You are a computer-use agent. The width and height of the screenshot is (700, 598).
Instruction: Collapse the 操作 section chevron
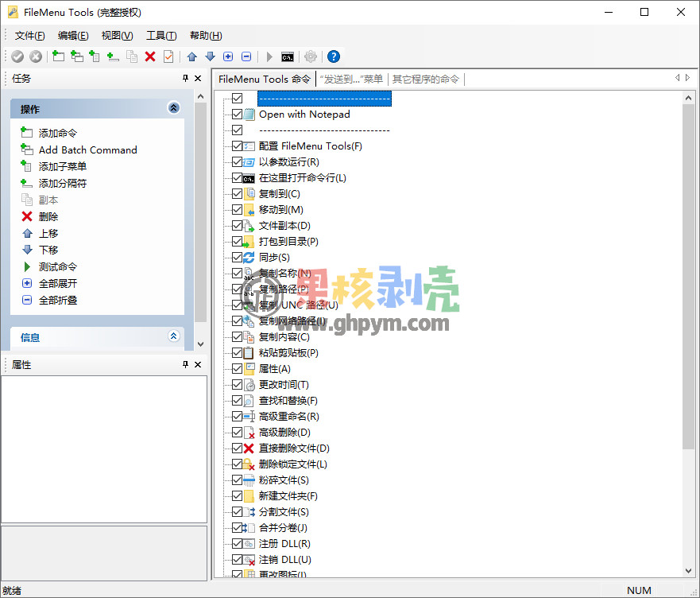(x=174, y=107)
